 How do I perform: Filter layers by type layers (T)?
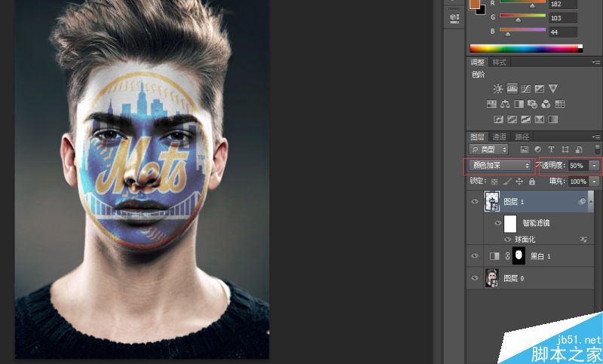(551, 149)
